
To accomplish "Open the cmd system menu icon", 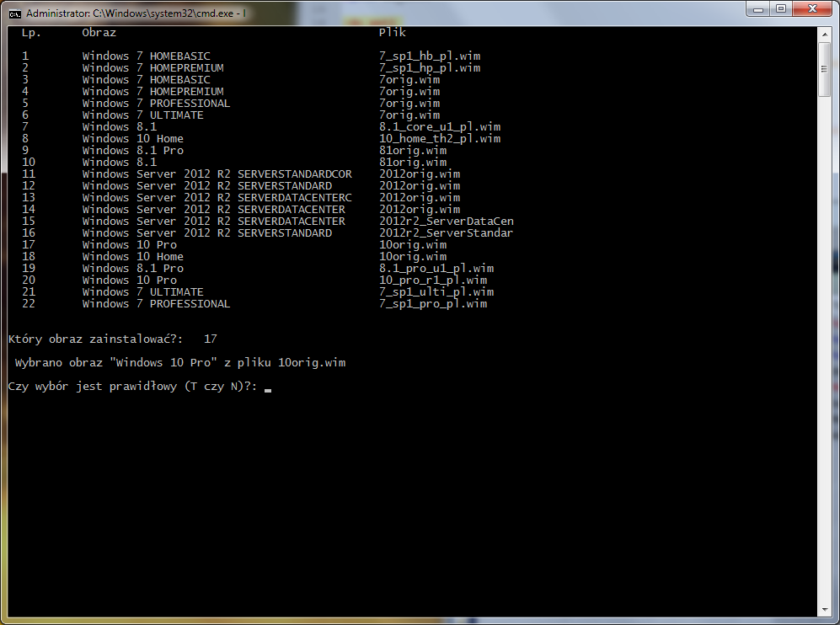I will pyautogui.click(x=14, y=13).
